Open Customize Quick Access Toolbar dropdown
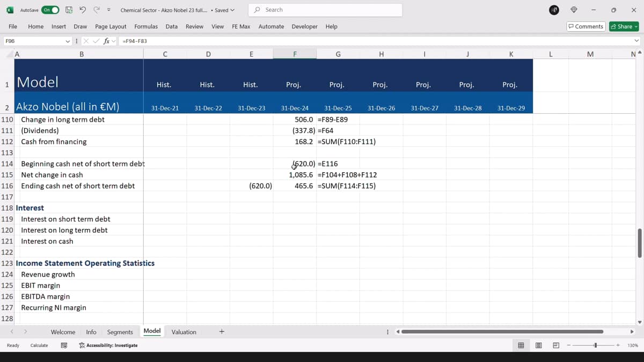Viewport: 644px width, 362px height. click(109, 10)
